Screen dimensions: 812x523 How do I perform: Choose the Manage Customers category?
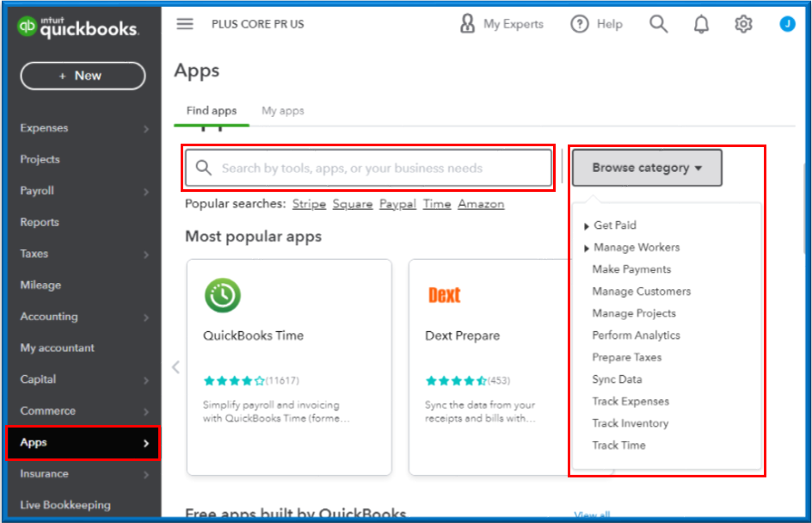coord(641,292)
